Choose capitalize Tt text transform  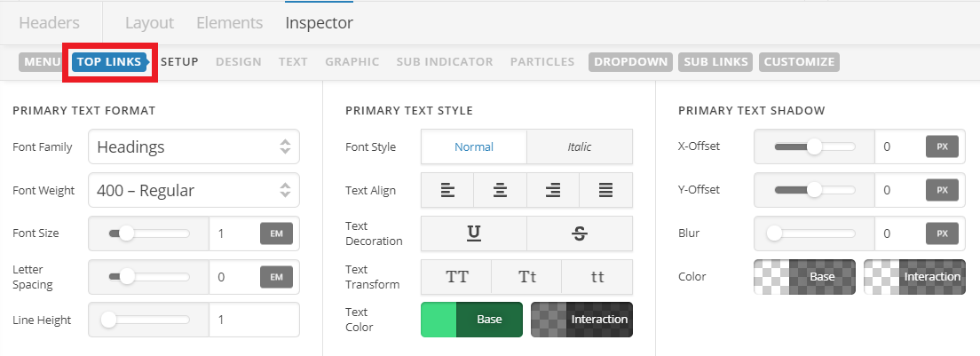point(527,277)
